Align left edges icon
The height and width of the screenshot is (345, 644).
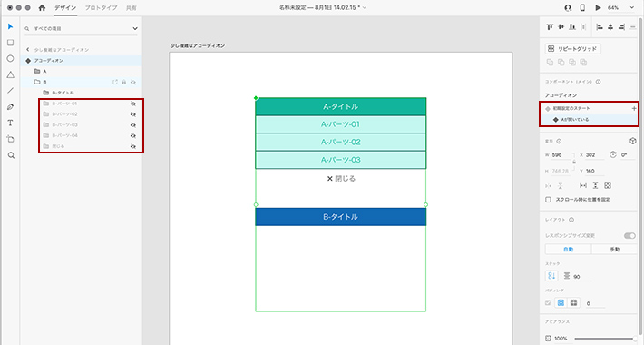[x=600, y=27]
